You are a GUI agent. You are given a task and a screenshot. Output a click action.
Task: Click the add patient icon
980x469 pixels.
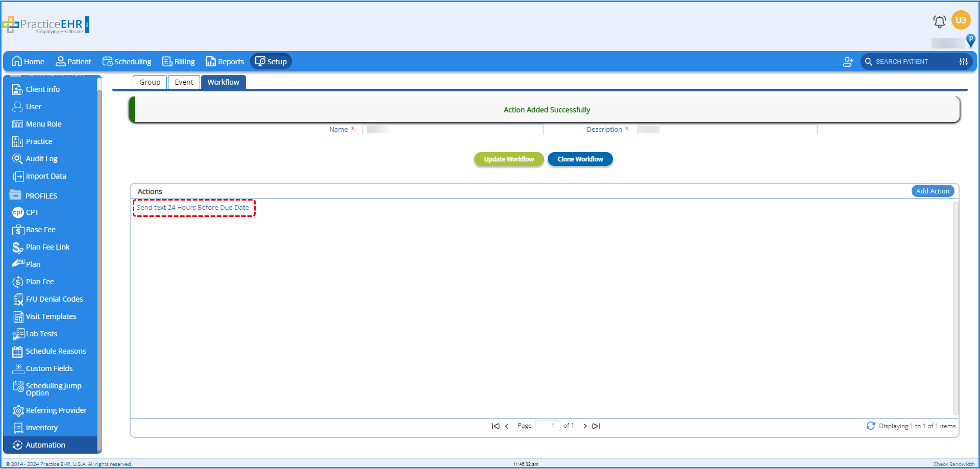tap(848, 62)
